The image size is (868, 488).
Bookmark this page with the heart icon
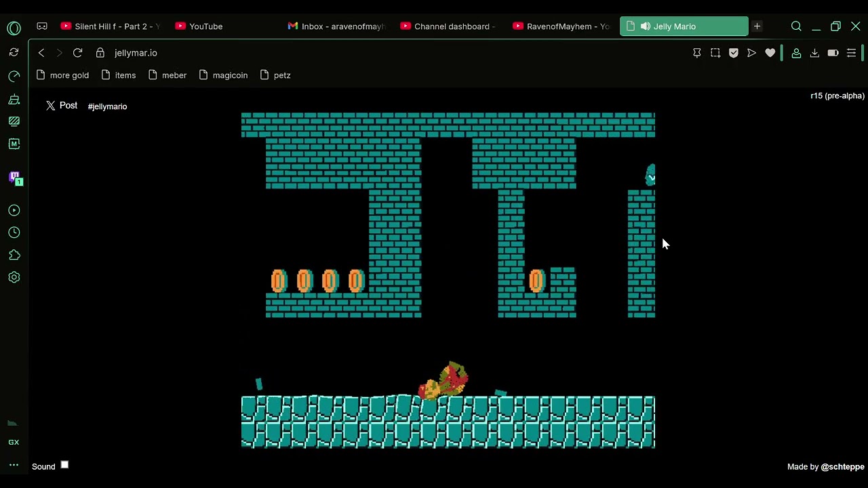click(770, 53)
